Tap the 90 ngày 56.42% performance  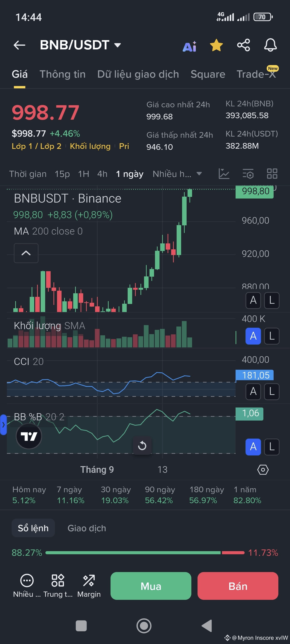pyautogui.click(x=160, y=495)
